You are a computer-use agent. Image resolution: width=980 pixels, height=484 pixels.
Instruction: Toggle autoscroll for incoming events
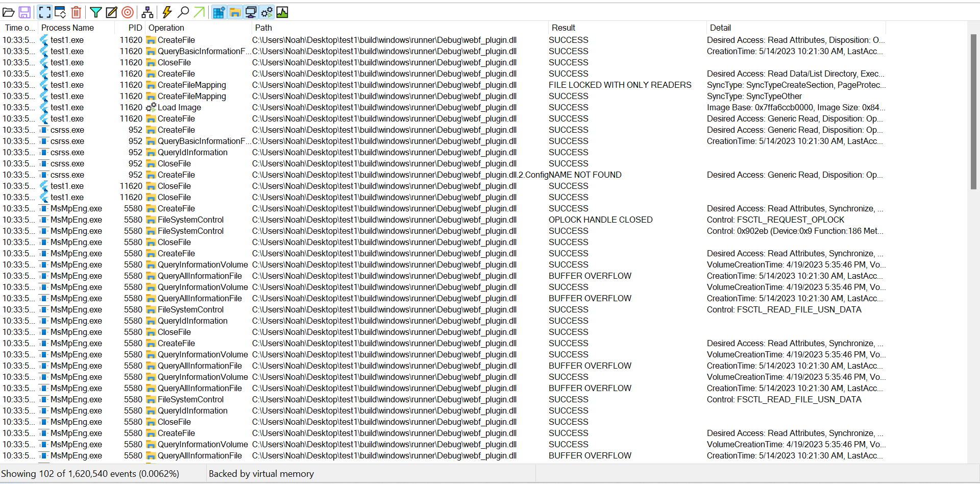click(x=60, y=12)
